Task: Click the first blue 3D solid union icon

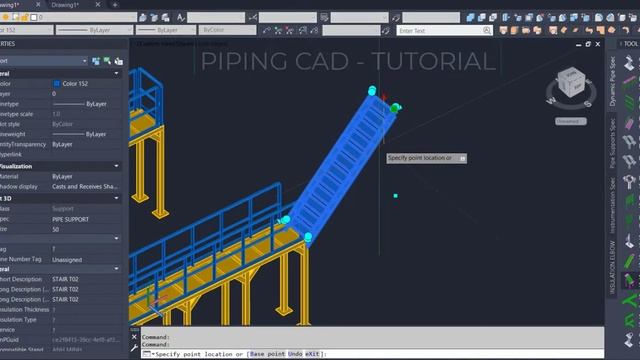Action: pyautogui.click(x=470, y=18)
